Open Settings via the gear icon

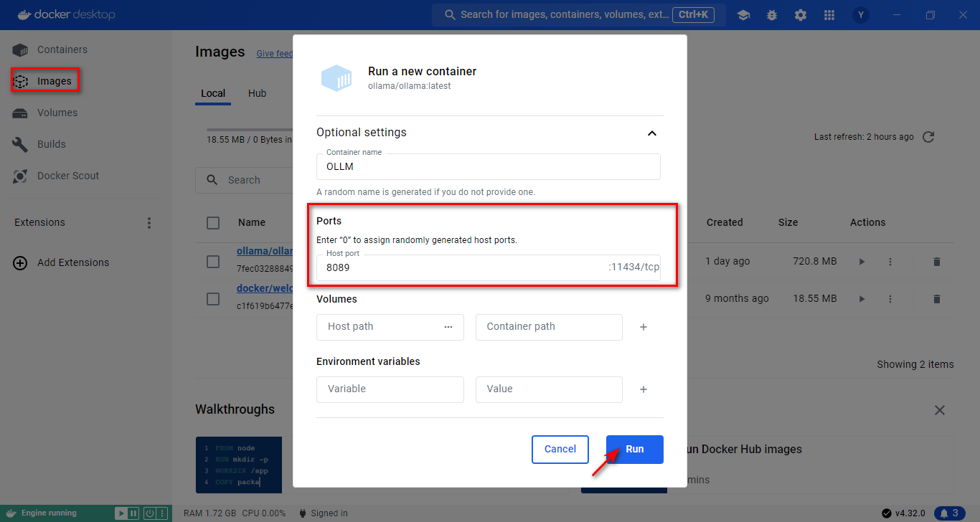(x=801, y=15)
